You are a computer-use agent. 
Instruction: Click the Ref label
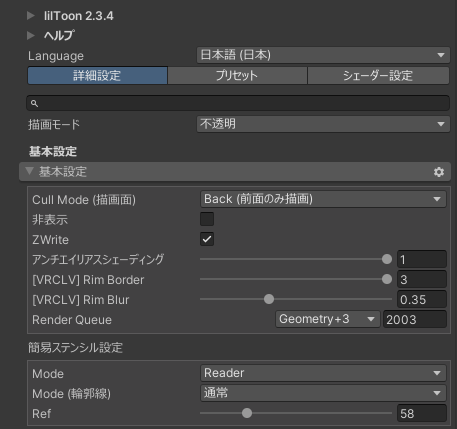[42, 414]
